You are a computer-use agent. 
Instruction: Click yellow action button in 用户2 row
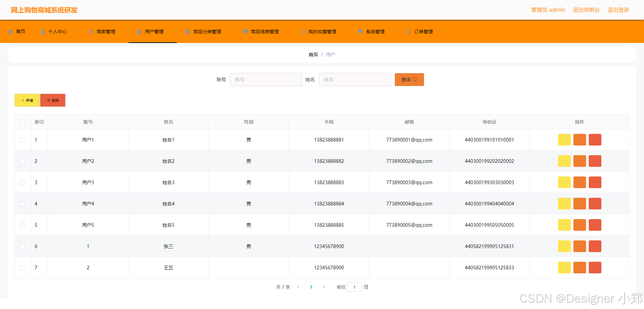(564, 161)
